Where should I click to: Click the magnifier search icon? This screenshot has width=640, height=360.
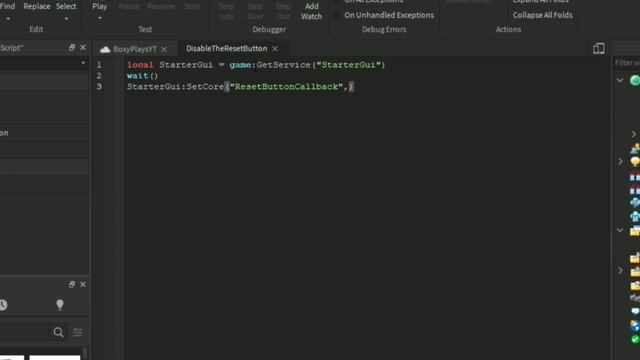point(58,332)
